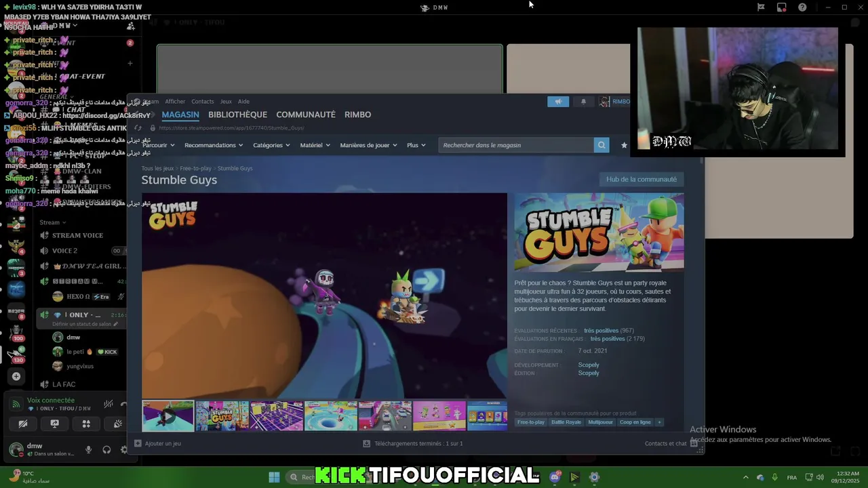Mute Discord microphone
The height and width of the screenshot is (488, 868).
coord(88,449)
